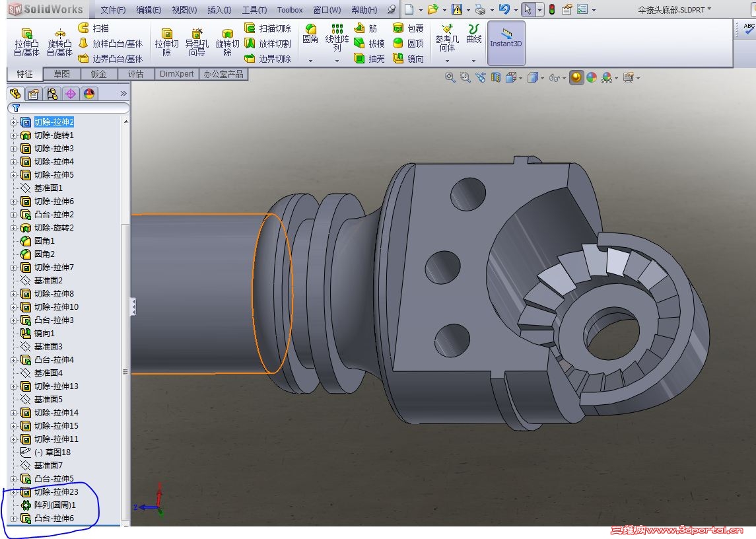This screenshot has width=756, height=539.
Task: Expand the 切除-旋转1 feature node
Action: tap(13, 135)
